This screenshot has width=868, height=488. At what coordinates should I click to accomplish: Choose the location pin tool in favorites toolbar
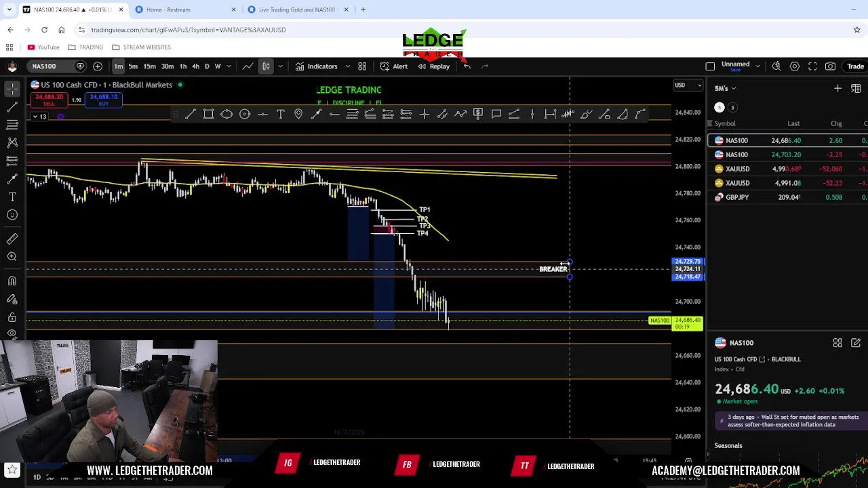point(298,114)
